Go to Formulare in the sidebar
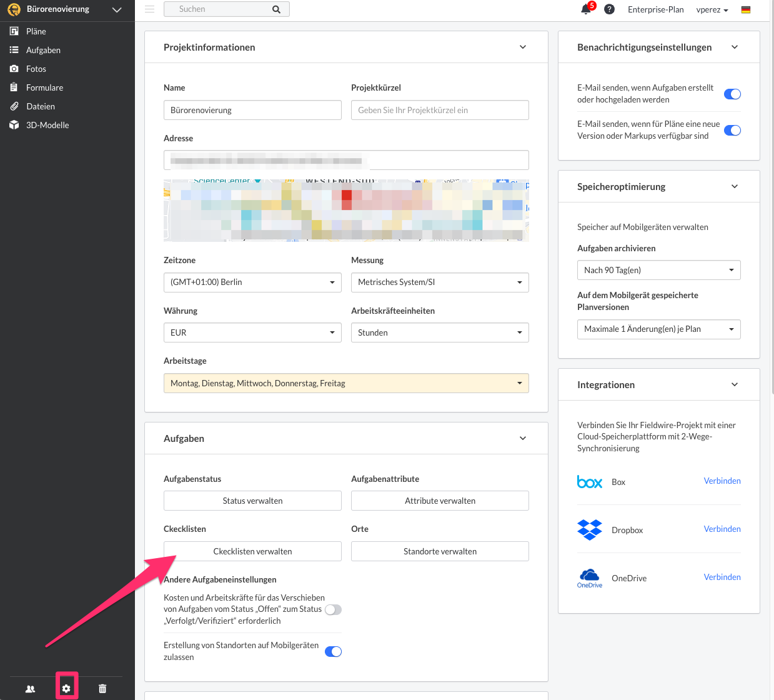 tap(44, 87)
